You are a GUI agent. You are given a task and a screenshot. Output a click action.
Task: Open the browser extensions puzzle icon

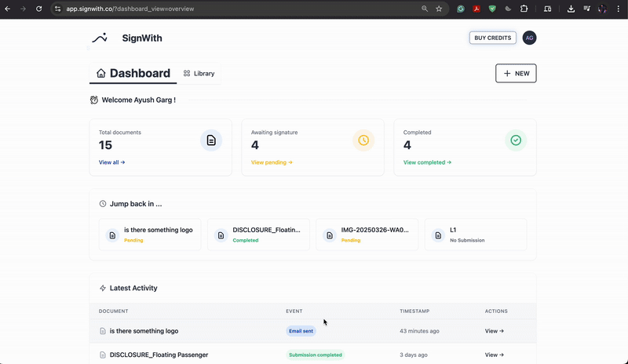click(524, 9)
